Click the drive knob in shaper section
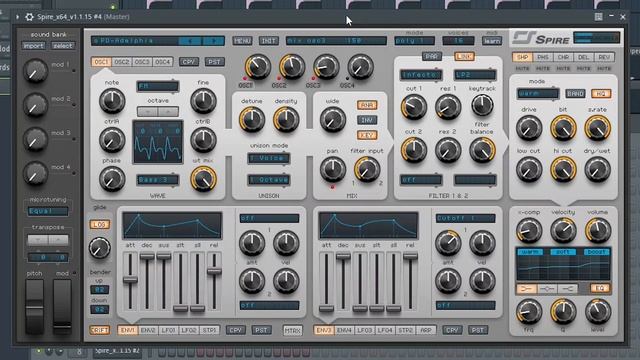This screenshot has height=360, width=640. point(529,128)
